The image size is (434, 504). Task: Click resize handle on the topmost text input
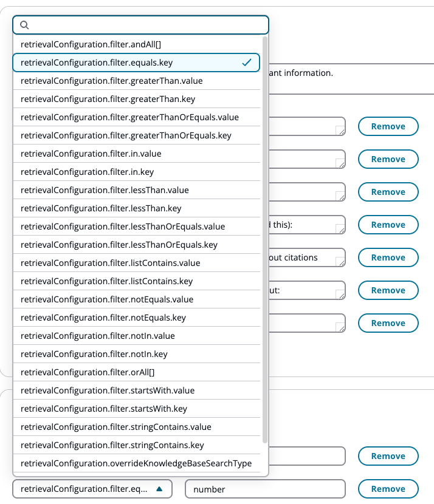tap(341, 131)
